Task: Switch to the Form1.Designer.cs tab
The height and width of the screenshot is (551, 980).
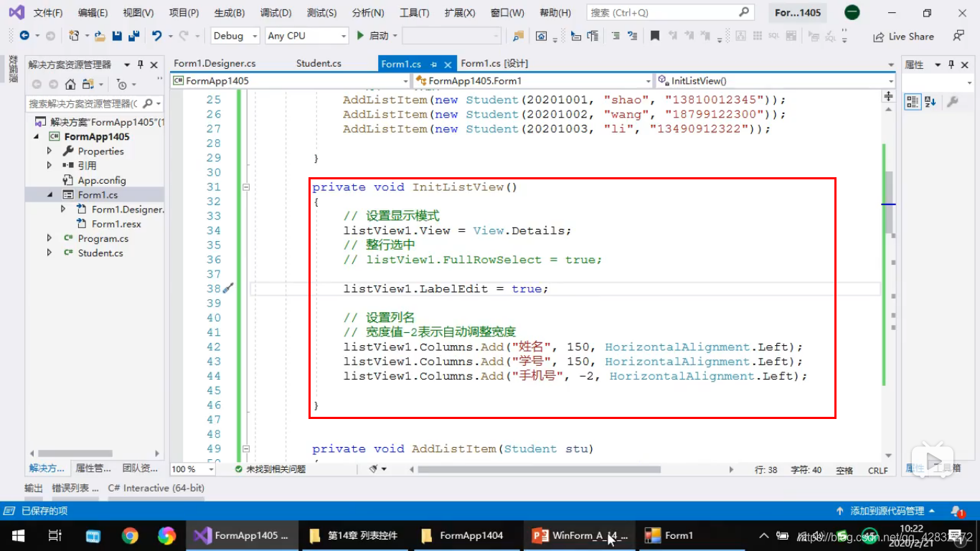Action: [x=215, y=63]
